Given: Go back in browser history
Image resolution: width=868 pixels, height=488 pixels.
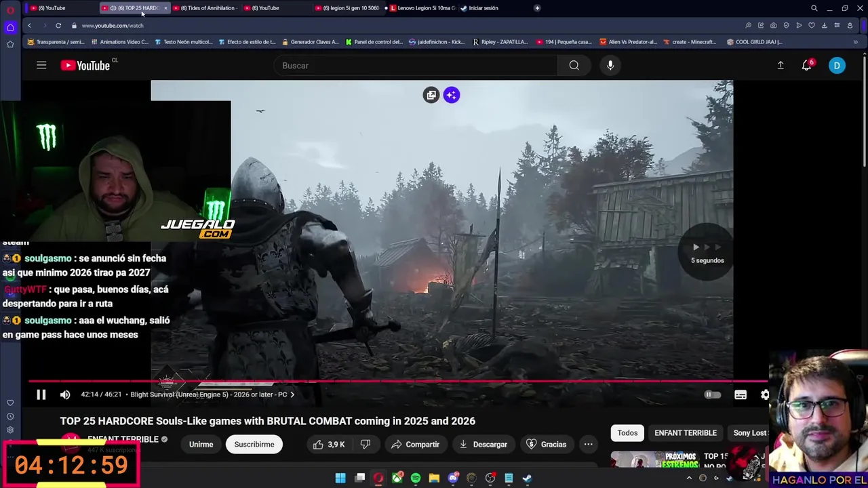Looking at the screenshot, I should (x=29, y=25).
